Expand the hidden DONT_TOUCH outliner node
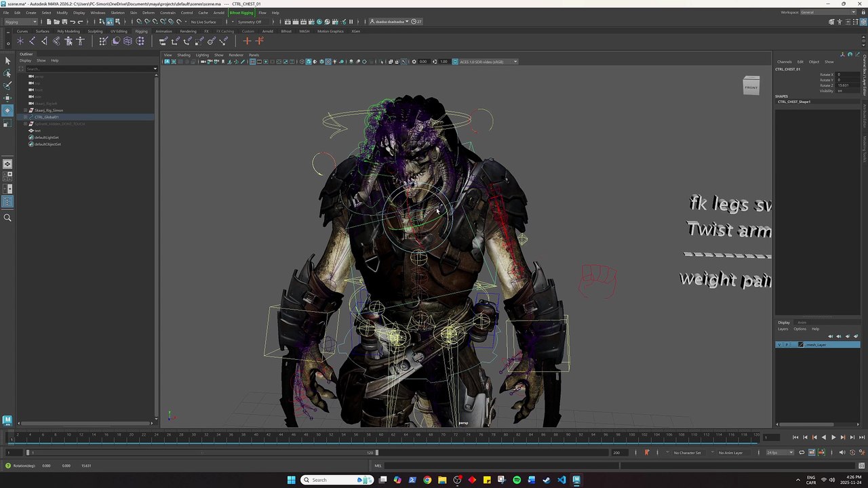 (x=25, y=124)
